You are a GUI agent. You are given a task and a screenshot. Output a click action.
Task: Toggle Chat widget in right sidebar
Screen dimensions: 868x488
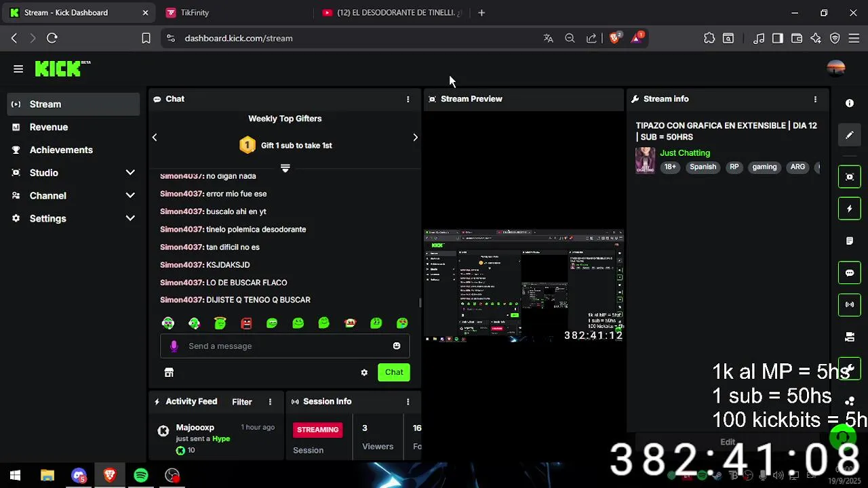point(850,273)
